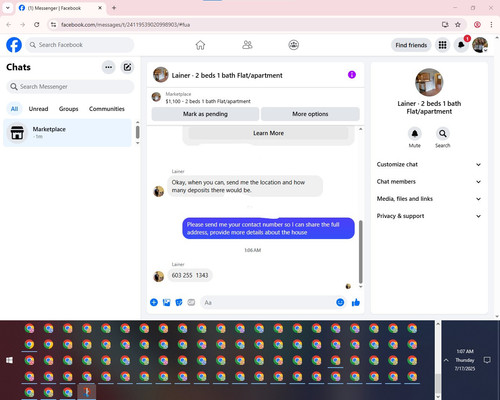Image resolution: width=500 pixels, height=400 pixels.
Task: Open the Home feed icon
Action: (200, 45)
